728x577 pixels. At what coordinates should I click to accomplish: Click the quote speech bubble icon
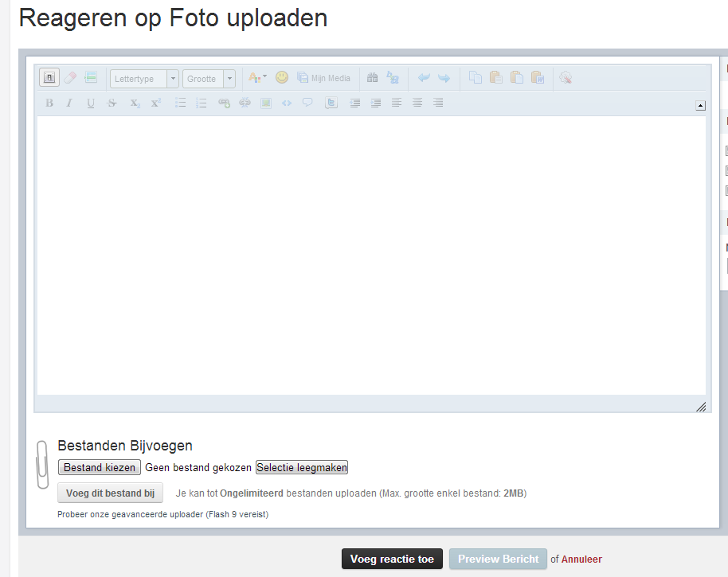[x=307, y=103]
